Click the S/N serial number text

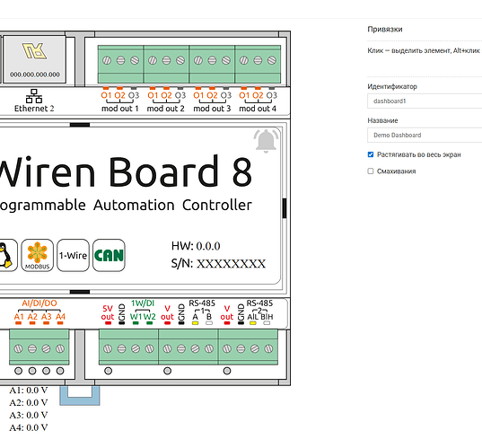tap(218, 264)
